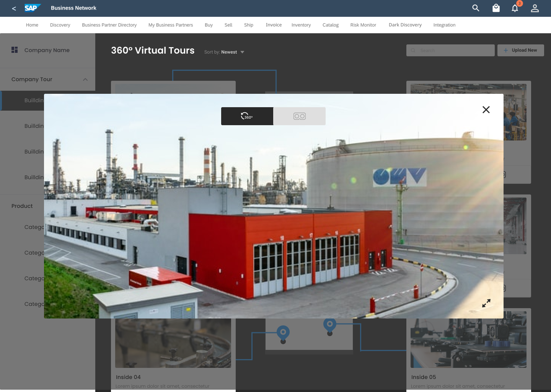Viewport: 551px width, 392px height.
Task: Click the Product section heading
Action: point(22,206)
